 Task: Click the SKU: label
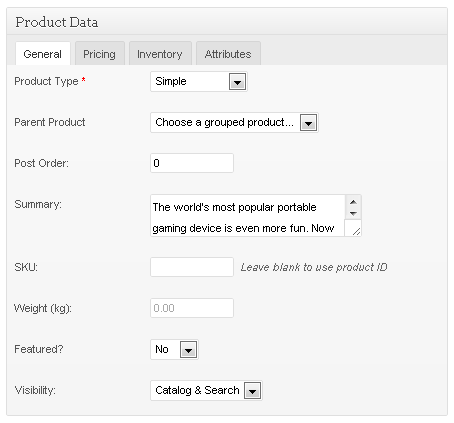click(x=26, y=267)
